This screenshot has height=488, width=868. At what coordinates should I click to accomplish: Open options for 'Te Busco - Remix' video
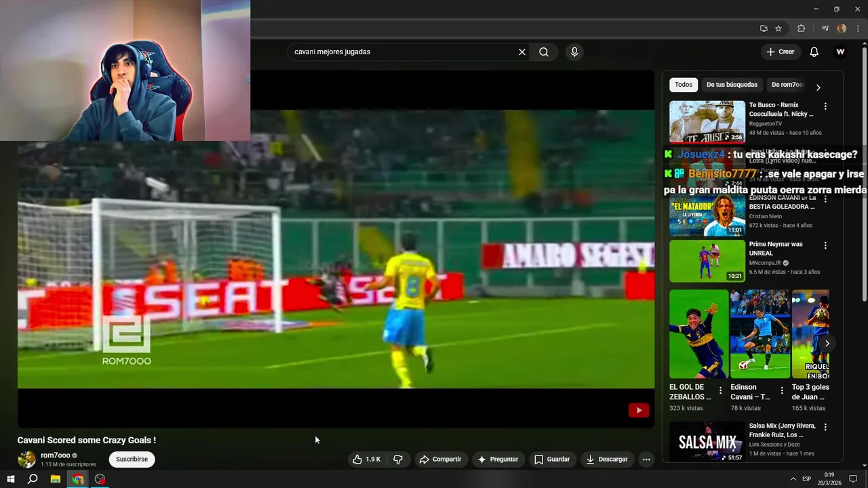[825, 106]
